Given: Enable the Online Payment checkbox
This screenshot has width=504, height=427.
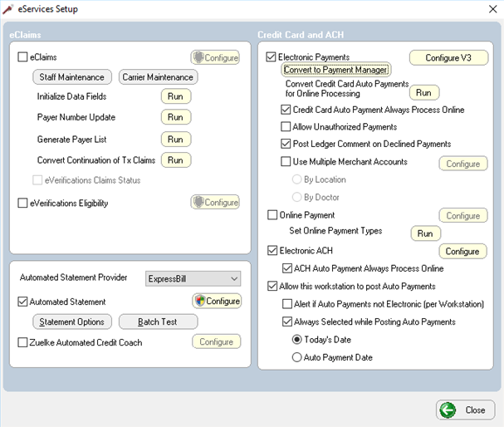Looking at the screenshot, I should [x=272, y=215].
